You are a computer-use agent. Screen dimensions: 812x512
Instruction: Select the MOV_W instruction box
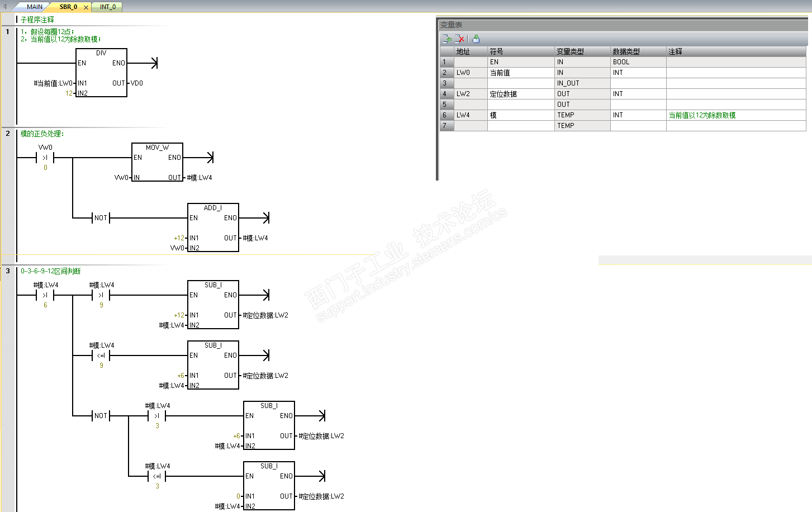(x=157, y=162)
